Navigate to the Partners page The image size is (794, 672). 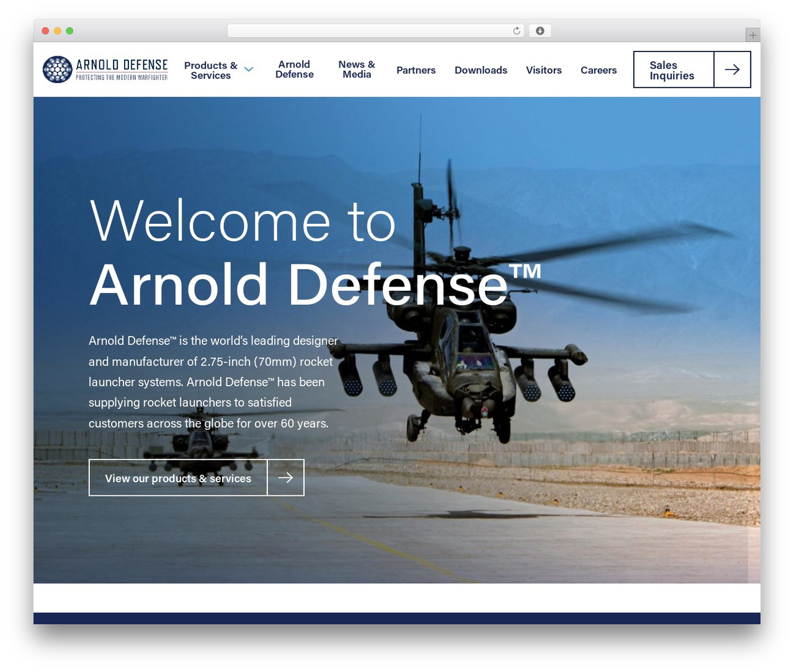(x=416, y=70)
